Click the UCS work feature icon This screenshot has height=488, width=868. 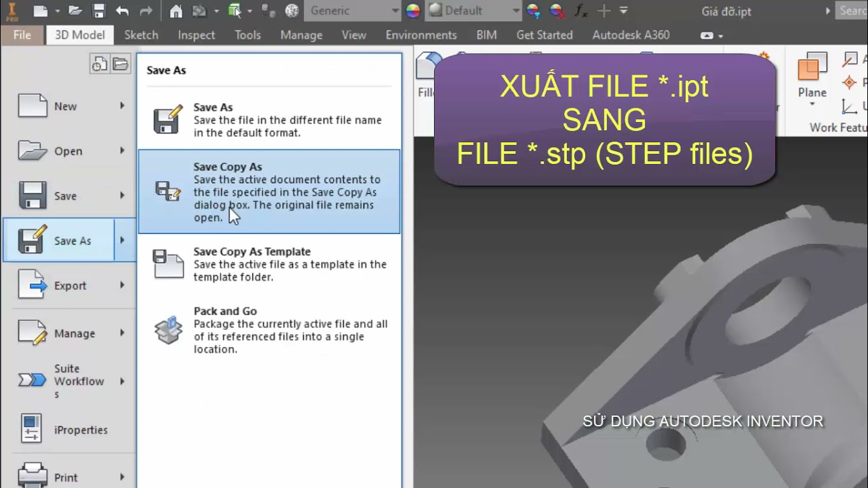click(x=849, y=106)
